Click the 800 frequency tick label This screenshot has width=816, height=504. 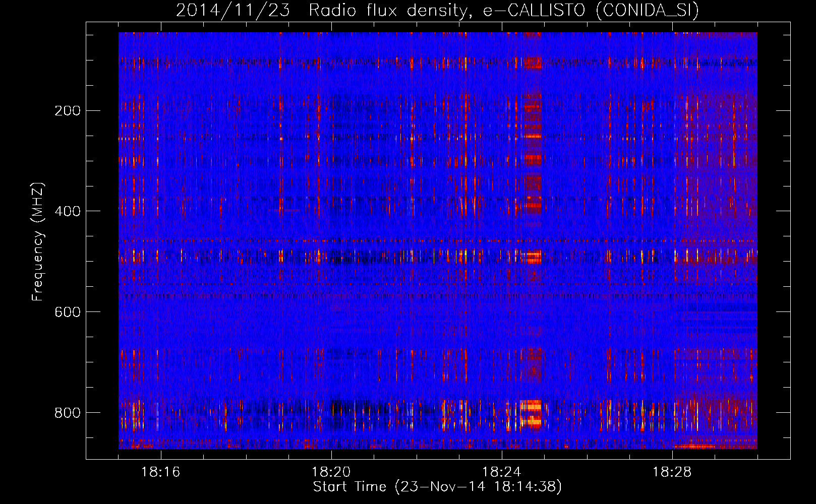[68, 413]
